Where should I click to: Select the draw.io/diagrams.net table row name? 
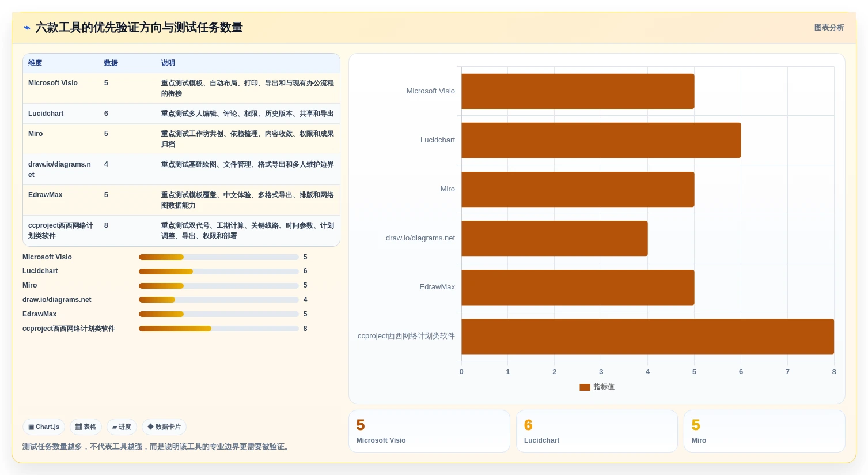(60, 169)
